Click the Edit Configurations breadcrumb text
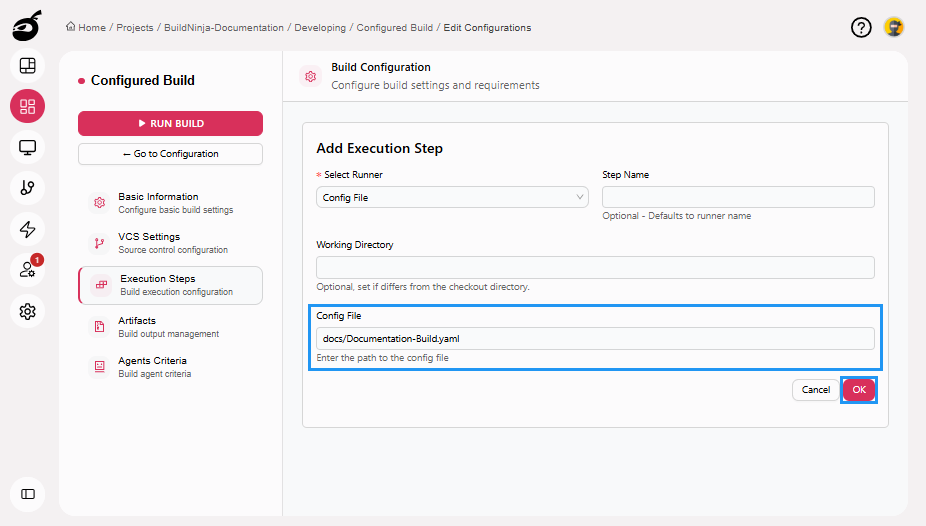926x526 pixels. click(487, 28)
